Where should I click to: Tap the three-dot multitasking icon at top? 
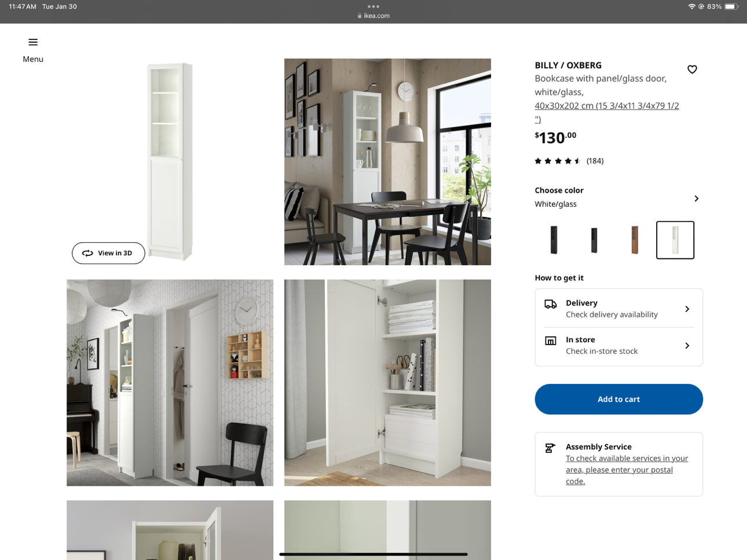pos(373,6)
